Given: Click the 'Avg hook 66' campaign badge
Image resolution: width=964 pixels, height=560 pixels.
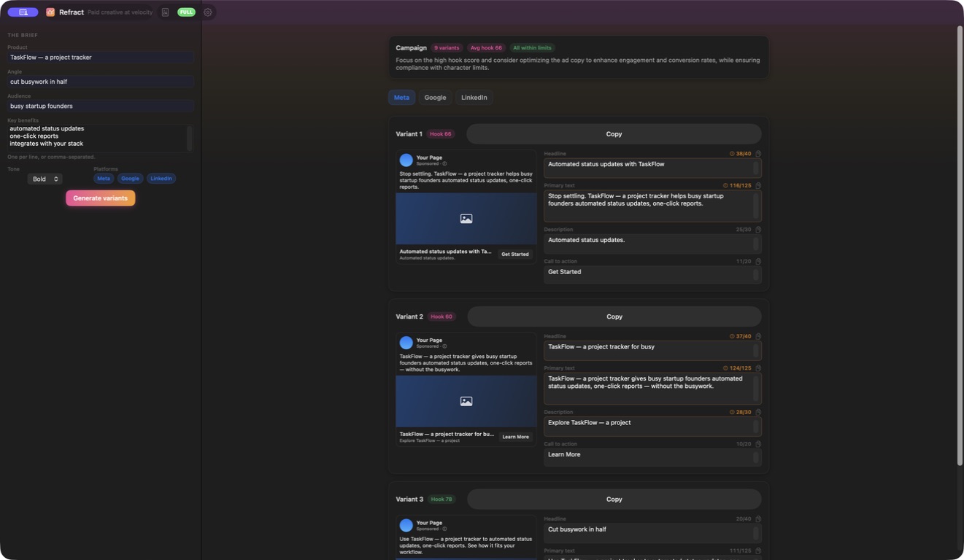Looking at the screenshot, I should [486, 48].
